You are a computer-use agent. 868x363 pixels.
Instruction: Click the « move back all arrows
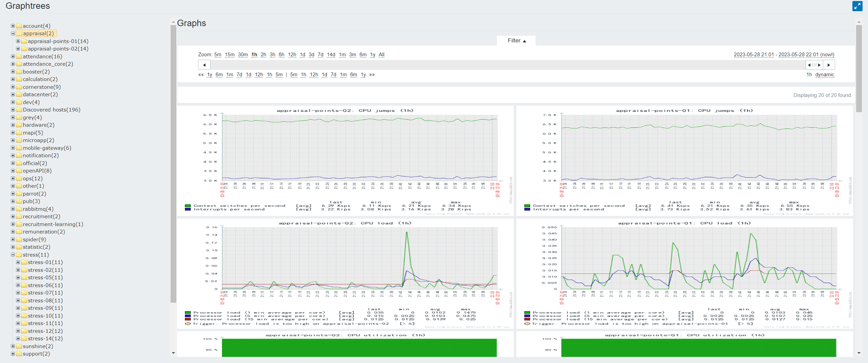click(201, 75)
